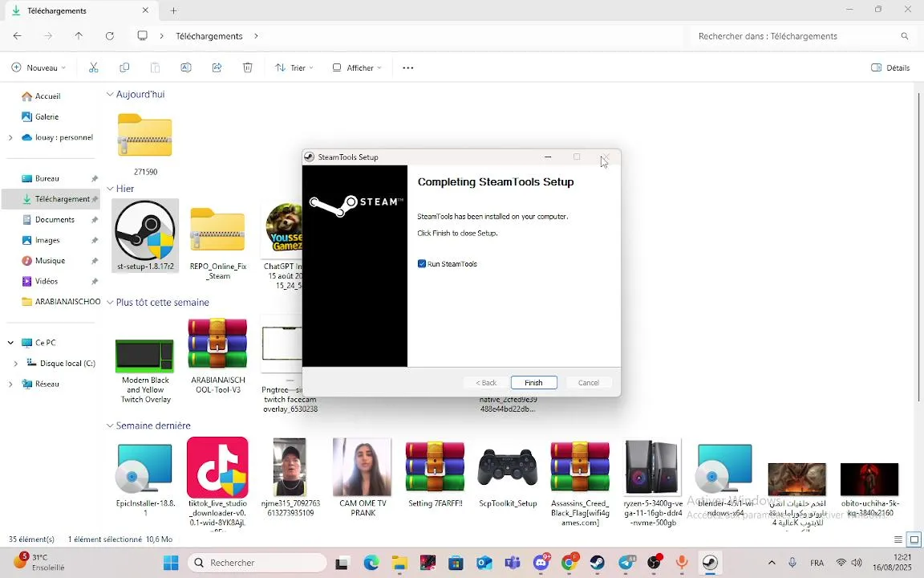Open the three-dots more options menu

(407, 67)
